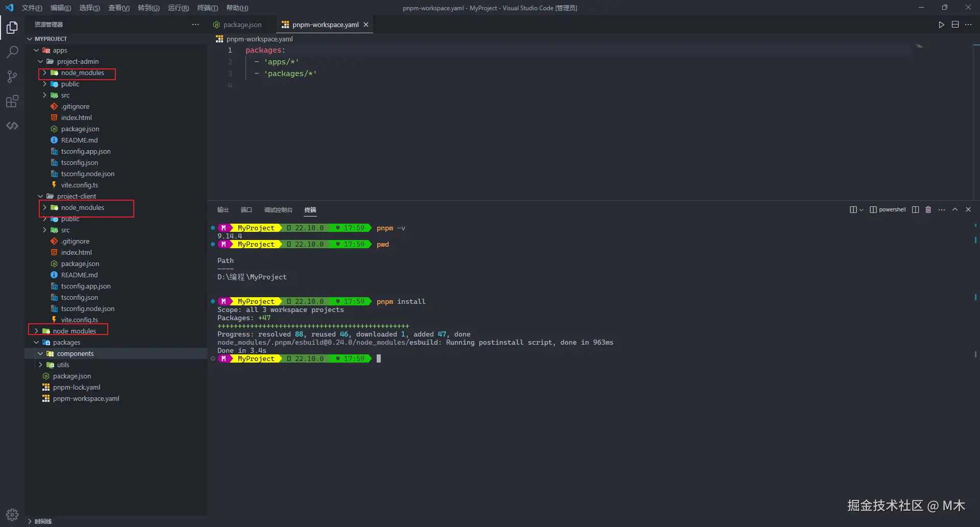Image resolution: width=980 pixels, height=527 pixels.
Task: Open the terminal panel more-actions ellipsis
Action: click(x=942, y=210)
